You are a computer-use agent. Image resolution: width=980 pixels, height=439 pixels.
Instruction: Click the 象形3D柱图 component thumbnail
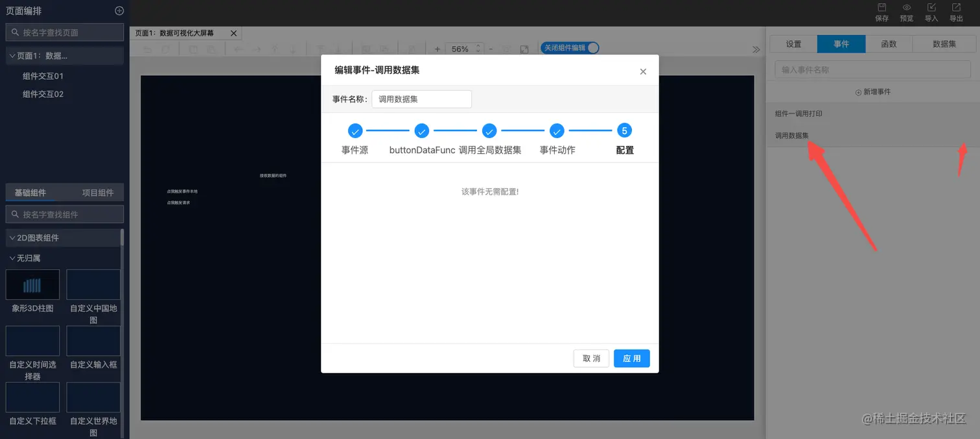[32, 285]
